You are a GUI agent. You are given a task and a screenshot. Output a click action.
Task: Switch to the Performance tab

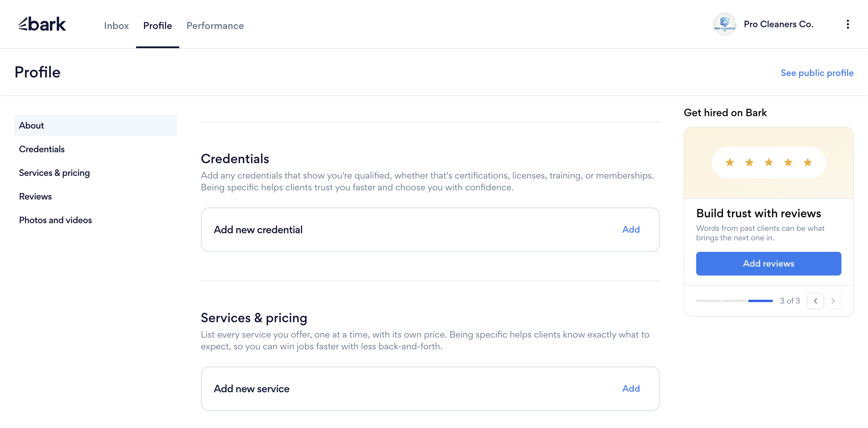coord(215,26)
